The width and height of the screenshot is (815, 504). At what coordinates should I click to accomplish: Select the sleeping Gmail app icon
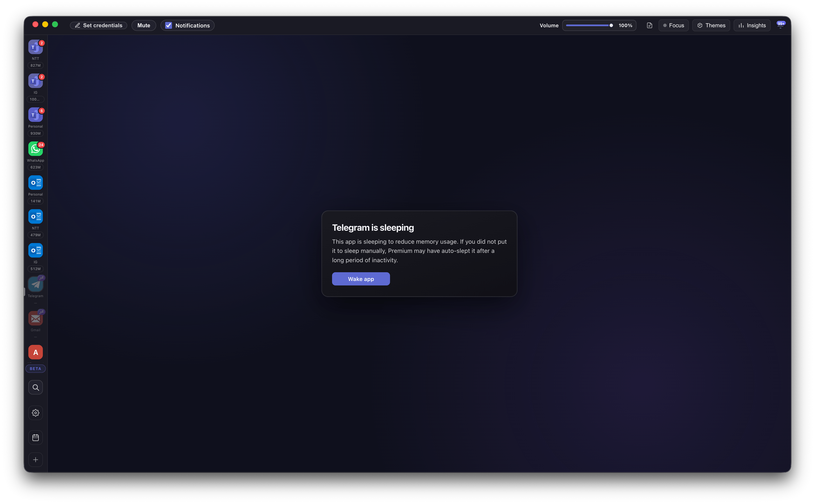(x=35, y=318)
